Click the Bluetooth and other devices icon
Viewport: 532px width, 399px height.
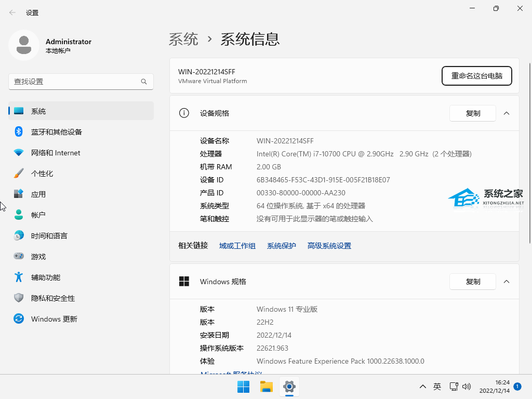19,132
